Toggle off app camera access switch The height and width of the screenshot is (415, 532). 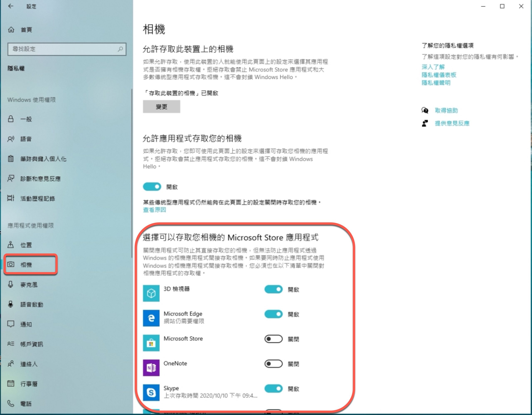152,187
